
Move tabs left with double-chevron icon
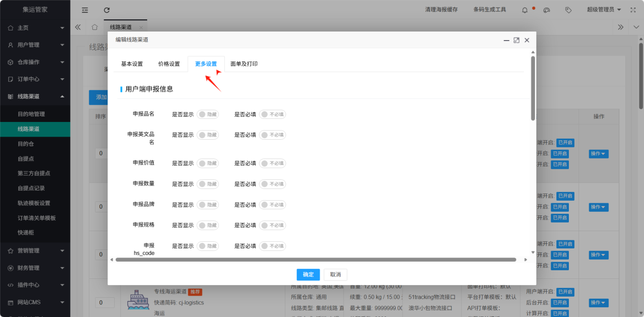pyautogui.click(x=78, y=27)
